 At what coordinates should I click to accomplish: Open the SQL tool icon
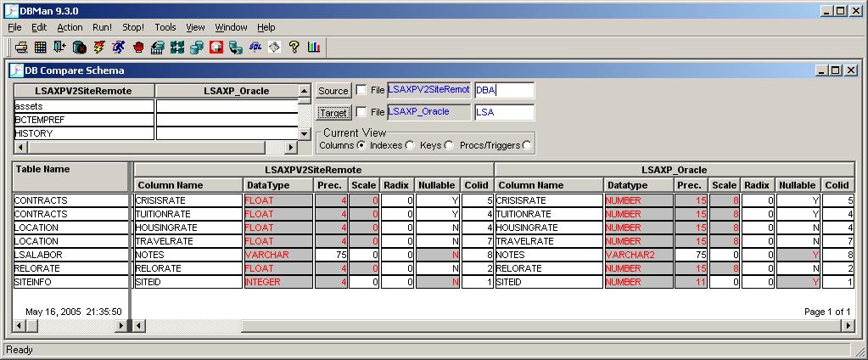coord(255,48)
